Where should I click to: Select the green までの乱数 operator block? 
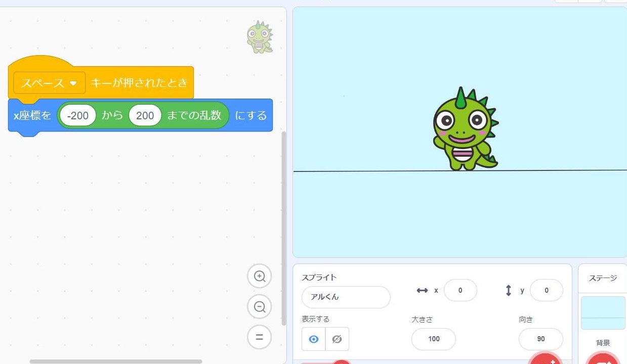194,115
